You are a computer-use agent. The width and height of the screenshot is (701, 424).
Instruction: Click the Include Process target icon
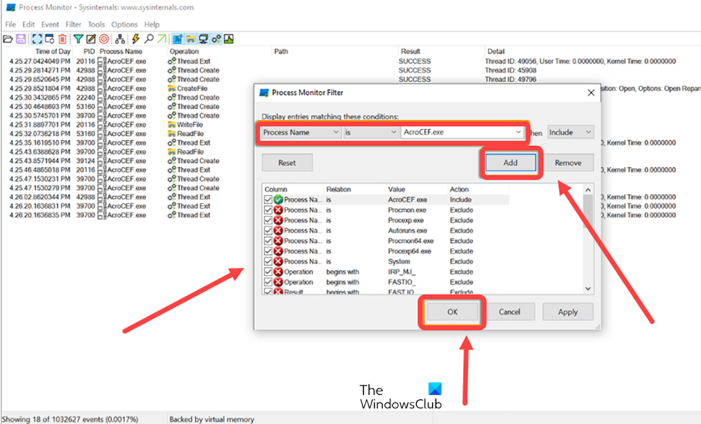105,38
